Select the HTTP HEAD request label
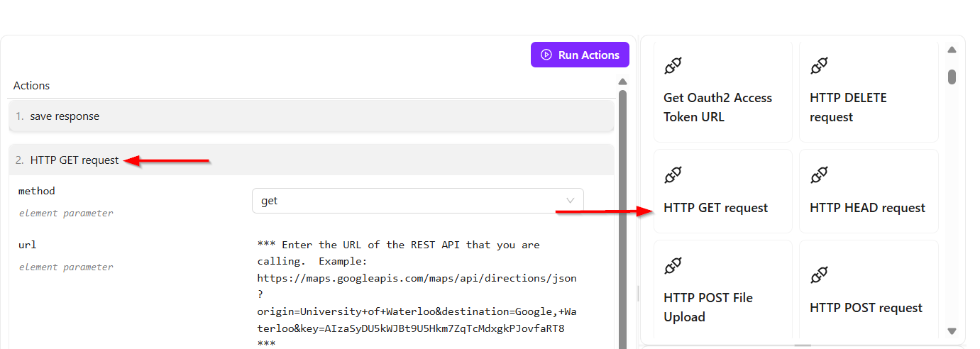Viewport: 980px width, 349px height. (x=867, y=208)
